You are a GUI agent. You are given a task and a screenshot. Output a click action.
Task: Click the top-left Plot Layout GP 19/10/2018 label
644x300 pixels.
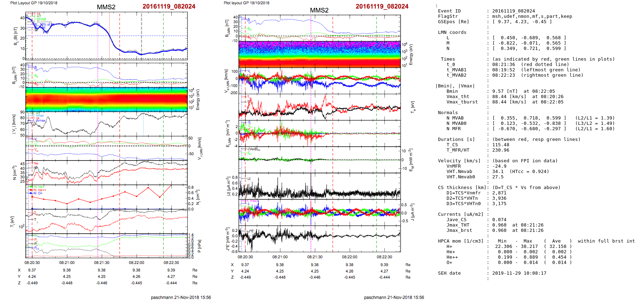tap(34, 3)
